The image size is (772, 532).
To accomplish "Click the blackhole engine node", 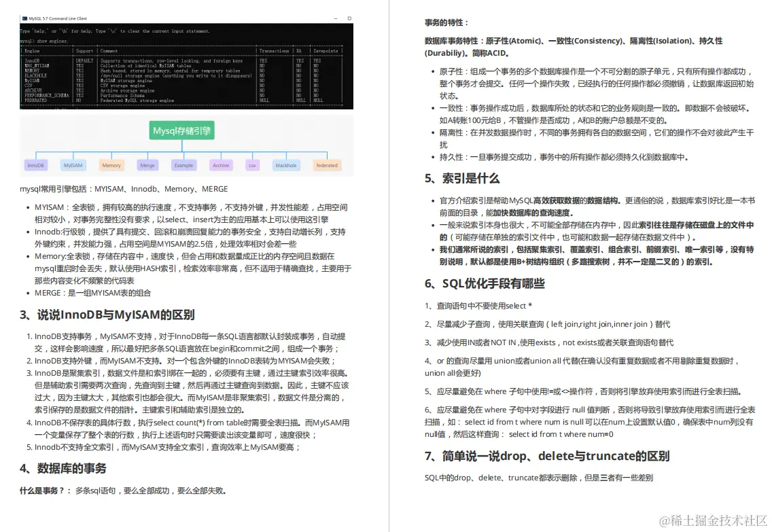I will coord(286,164).
